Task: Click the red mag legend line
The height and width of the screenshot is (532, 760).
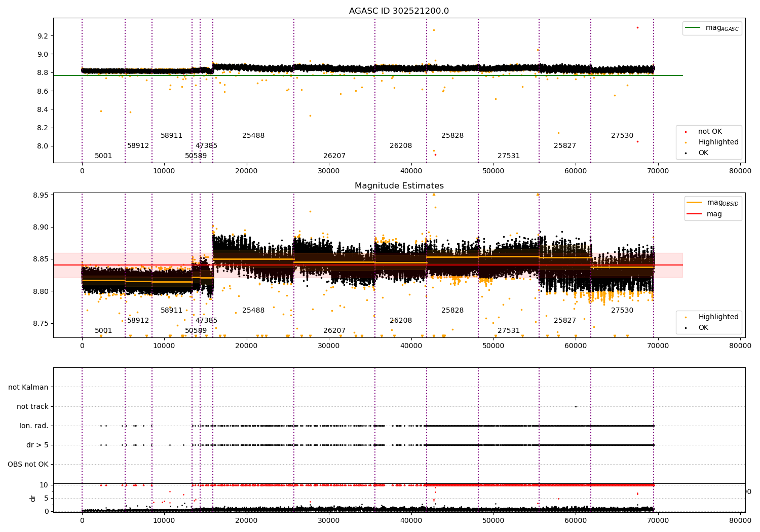Action: point(694,214)
